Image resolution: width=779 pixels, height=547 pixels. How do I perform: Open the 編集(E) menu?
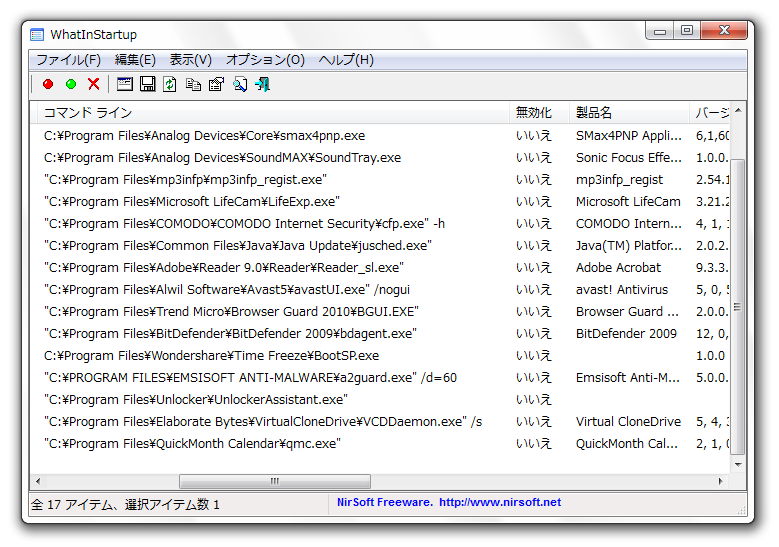tap(135, 60)
